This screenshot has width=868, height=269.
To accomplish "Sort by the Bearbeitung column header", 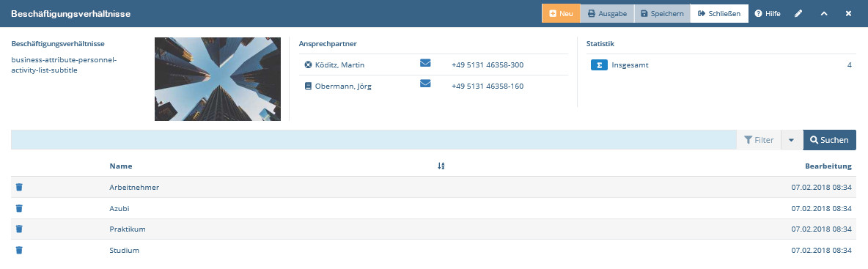I will pos(828,166).
